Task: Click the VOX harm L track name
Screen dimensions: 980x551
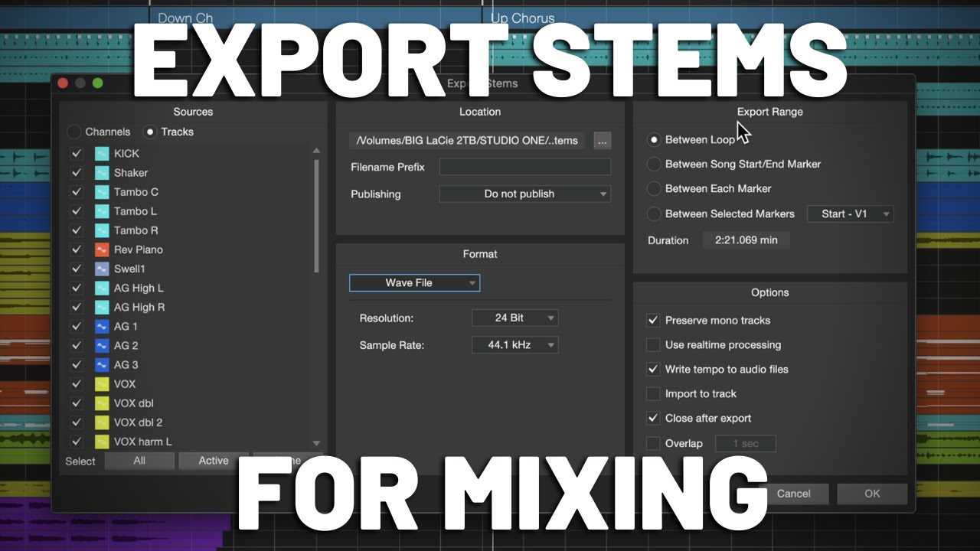Action: (x=143, y=442)
